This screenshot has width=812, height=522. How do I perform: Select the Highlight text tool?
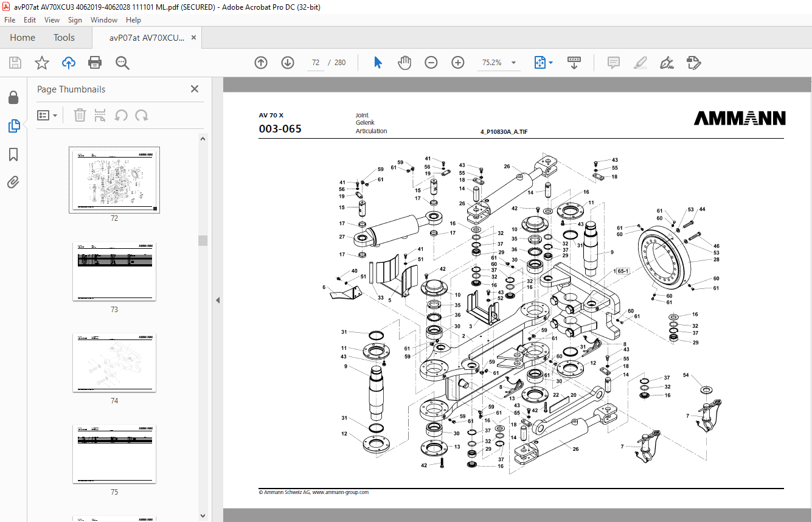click(640, 63)
